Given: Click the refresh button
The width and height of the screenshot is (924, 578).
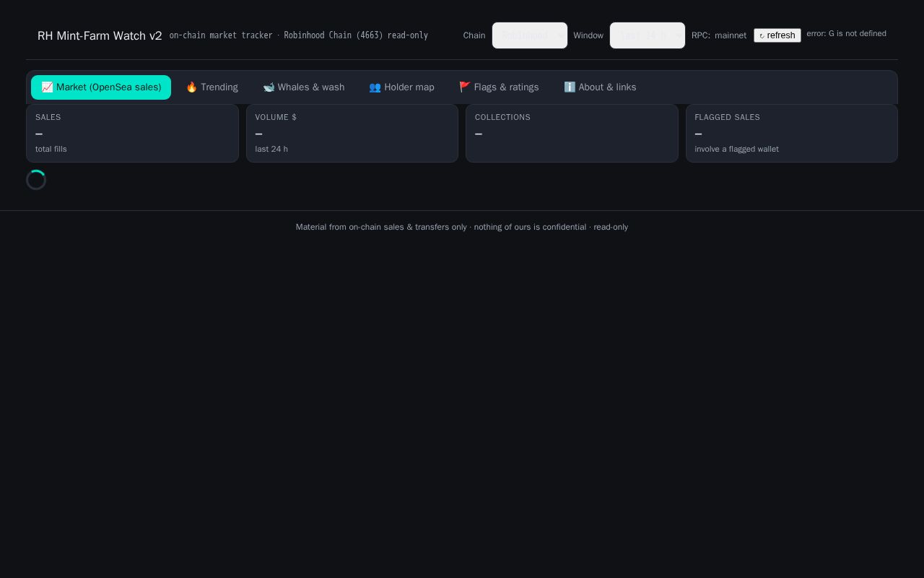Looking at the screenshot, I should pos(777,35).
